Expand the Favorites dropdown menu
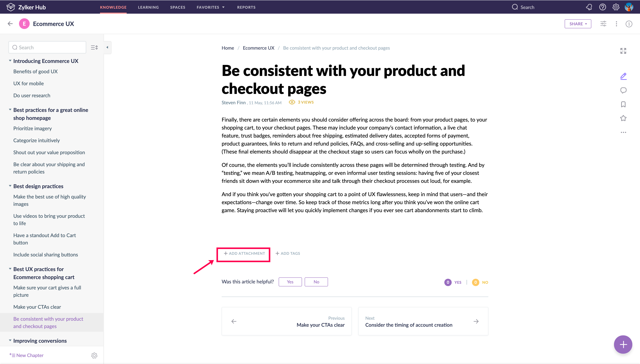The width and height of the screenshot is (640, 364). tap(211, 7)
